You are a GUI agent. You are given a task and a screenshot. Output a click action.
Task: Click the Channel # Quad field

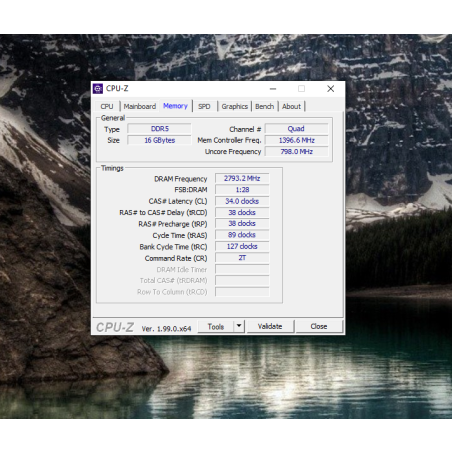[296, 129]
